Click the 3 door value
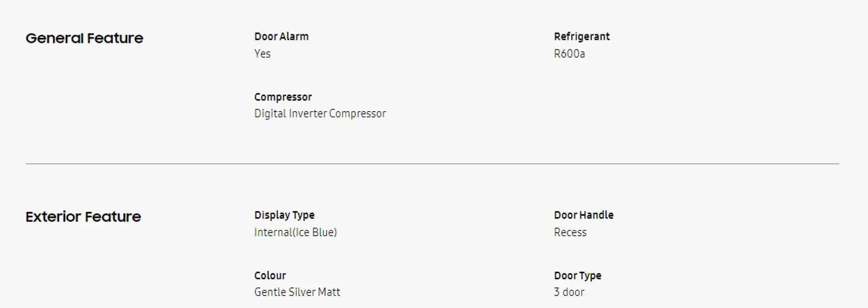868x308 pixels. (569, 292)
